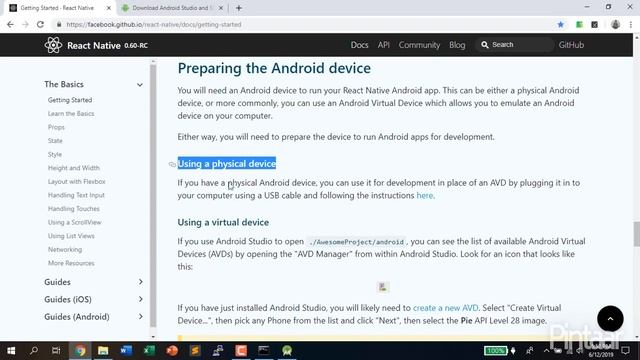The height and width of the screenshot is (360, 640).
Task: Open Using List Views in sidebar
Action: (71, 236)
